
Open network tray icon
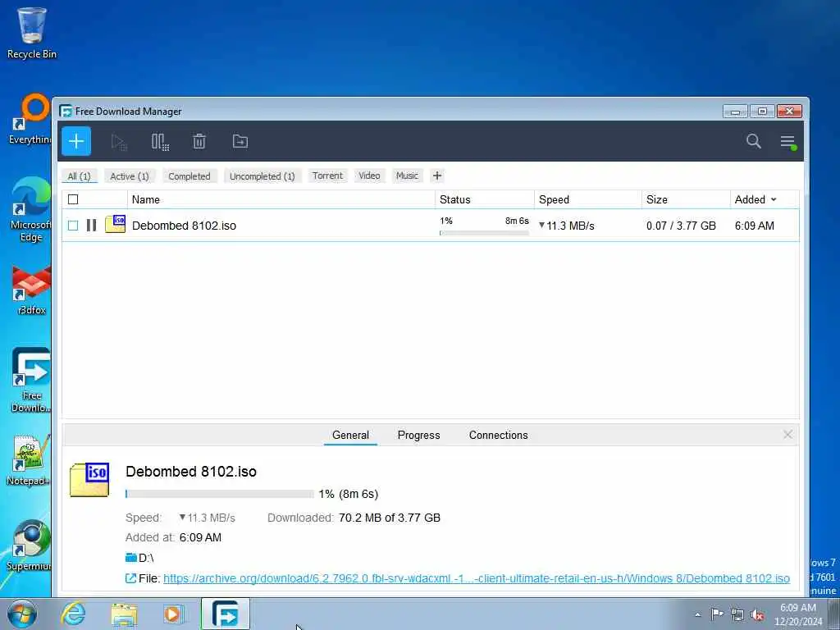(737, 614)
